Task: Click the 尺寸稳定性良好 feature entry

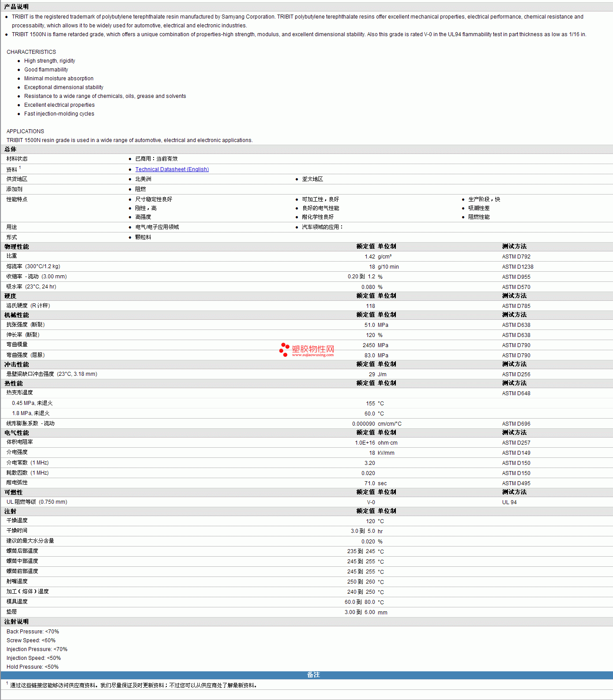Action: (154, 199)
